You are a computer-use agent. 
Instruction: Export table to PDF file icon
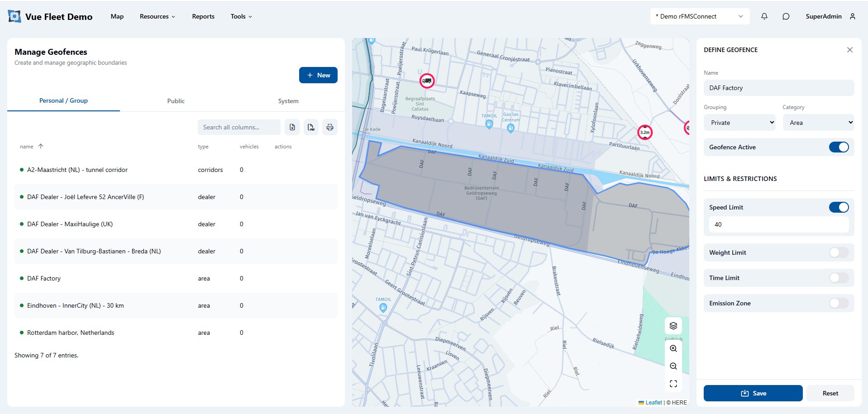pyautogui.click(x=311, y=127)
